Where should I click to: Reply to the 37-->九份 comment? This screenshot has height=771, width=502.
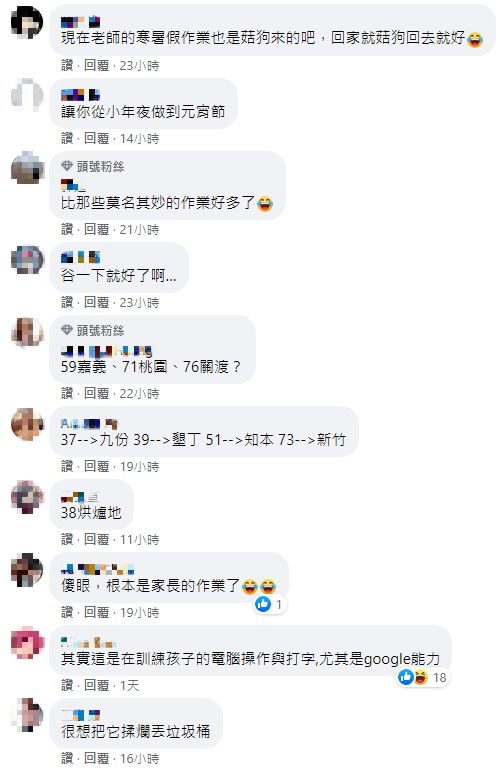96,466
